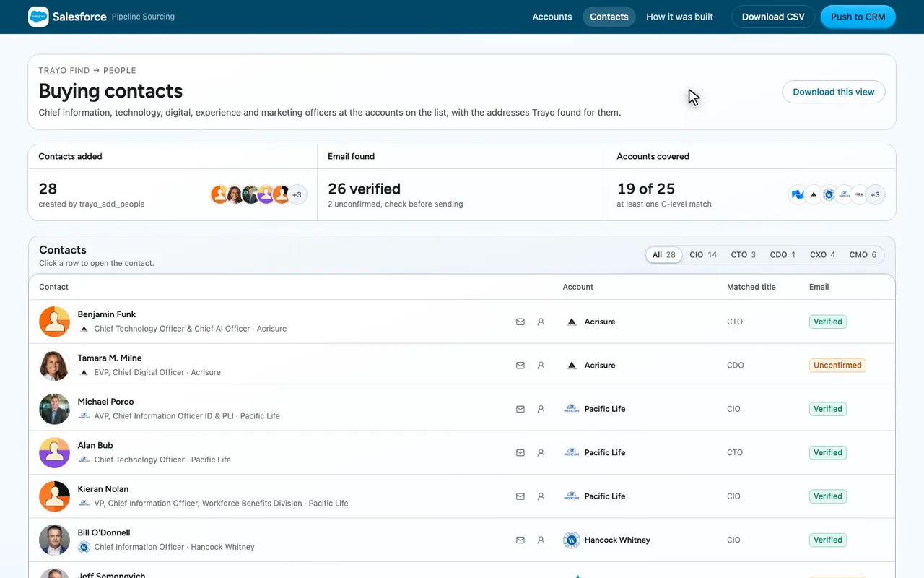The height and width of the screenshot is (578, 924).
Task: Click Tamara M. Milne's photo
Action: [54, 366]
